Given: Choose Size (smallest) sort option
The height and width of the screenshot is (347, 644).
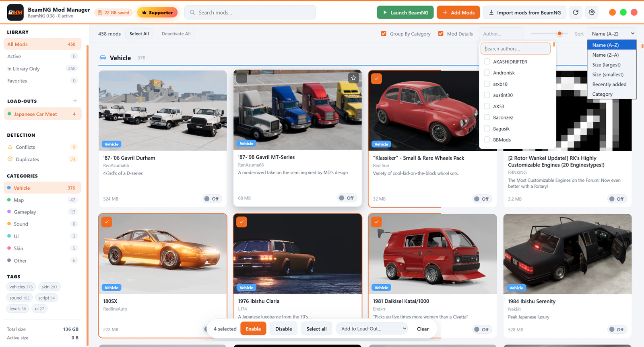Looking at the screenshot, I should pos(611,74).
